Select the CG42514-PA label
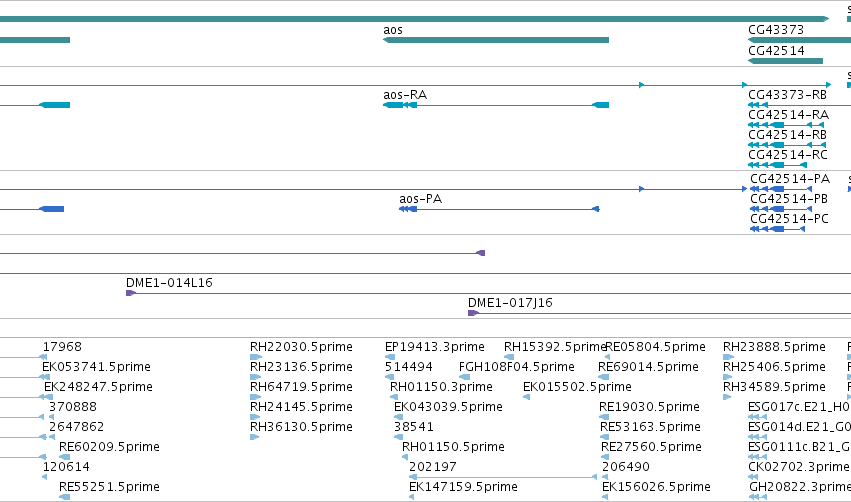851x502 pixels. [790, 179]
